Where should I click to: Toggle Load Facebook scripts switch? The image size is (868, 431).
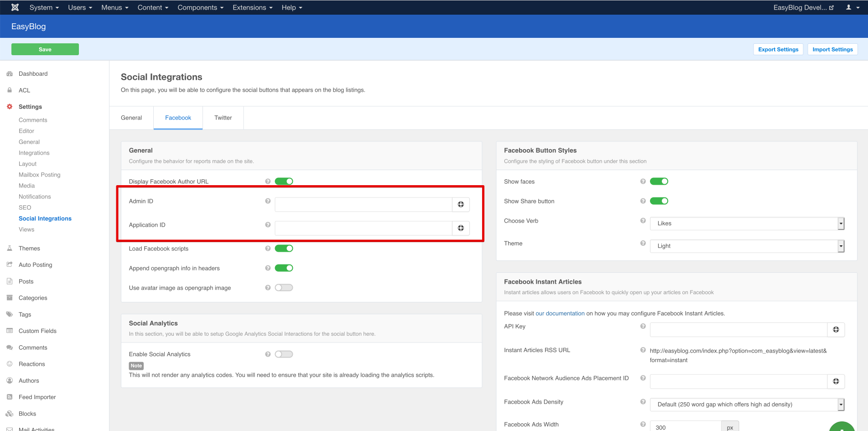pyautogui.click(x=284, y=249)
